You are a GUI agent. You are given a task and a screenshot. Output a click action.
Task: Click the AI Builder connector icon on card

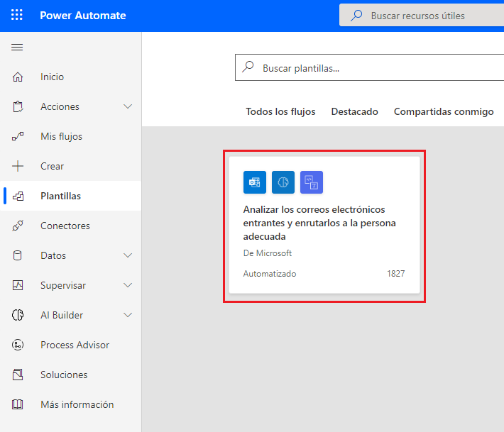tap(283, 182)
